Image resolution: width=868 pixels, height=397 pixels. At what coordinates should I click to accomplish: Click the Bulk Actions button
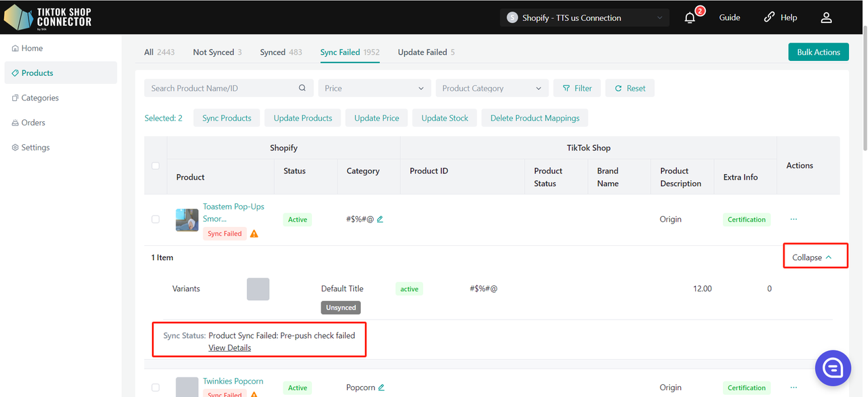[x=818, y=52]
